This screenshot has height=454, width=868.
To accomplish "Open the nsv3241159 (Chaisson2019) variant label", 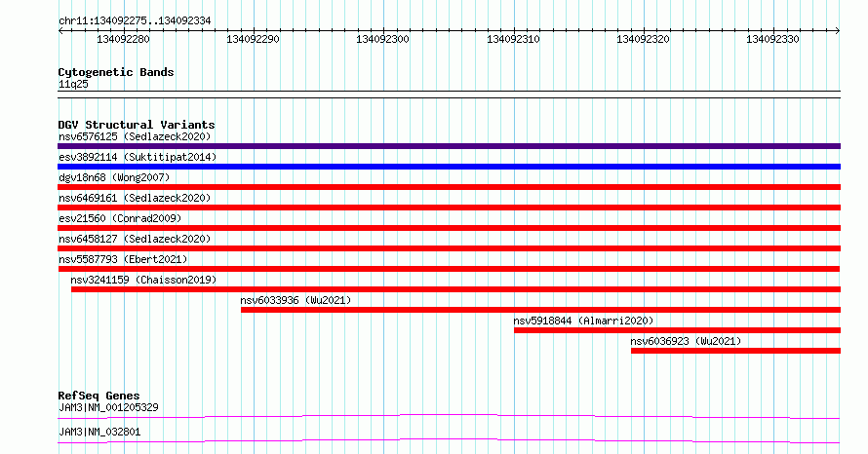I will click(x=143, y=280).
